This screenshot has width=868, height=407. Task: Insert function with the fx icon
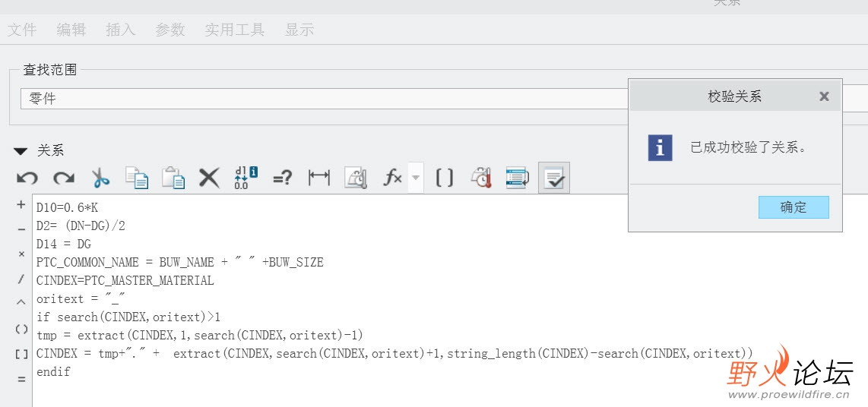[392, 178]
